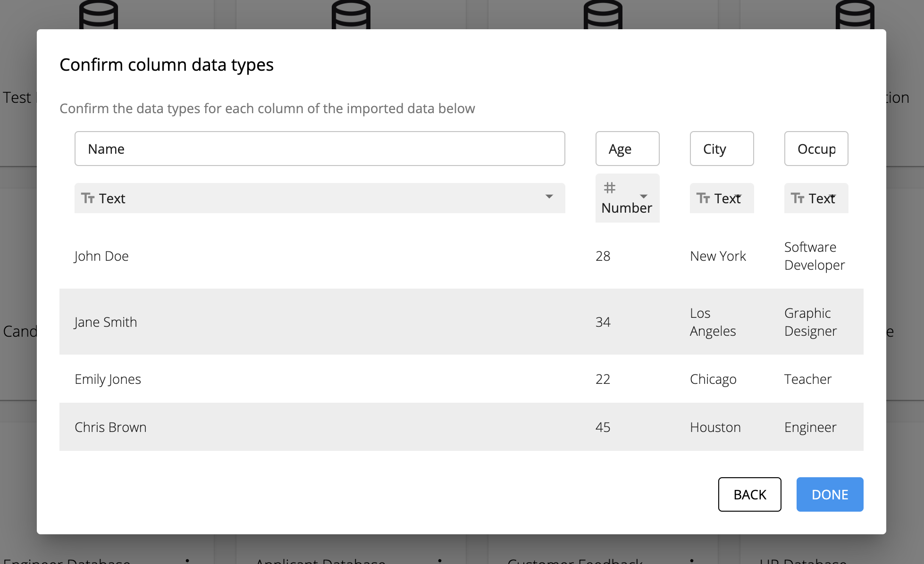Viewport: 924px width, 564px height.
Task: Open the Name column data type dropdown
Action: point(319,198)
